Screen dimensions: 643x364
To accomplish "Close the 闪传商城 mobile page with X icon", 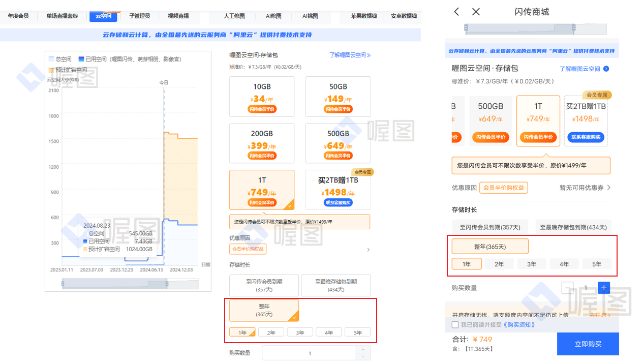I will (476, 12).
